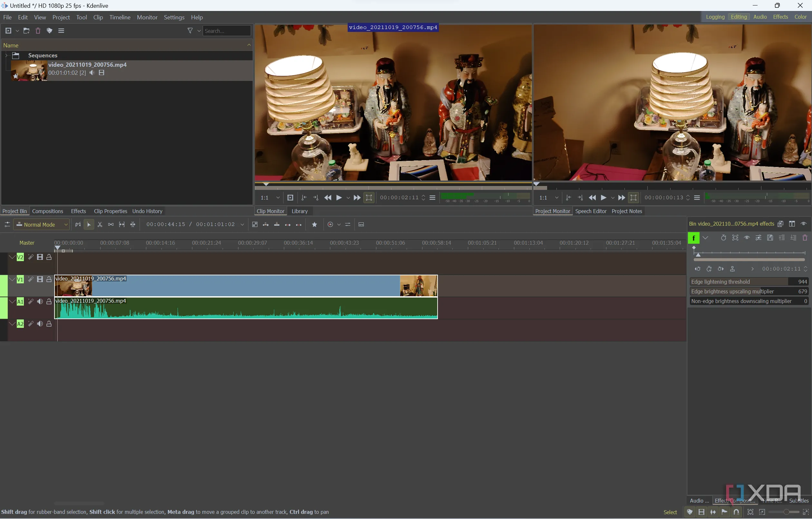Delete selected clip with bin trash icon
The height and width of the screenshot is (519, 812).
coord(38,31)
